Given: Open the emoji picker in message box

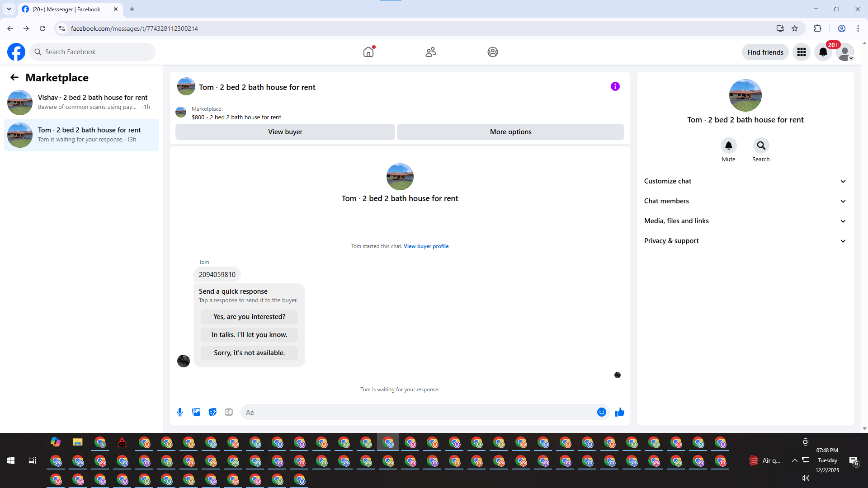Looking at the screenshot, I should tap(601, 412).
